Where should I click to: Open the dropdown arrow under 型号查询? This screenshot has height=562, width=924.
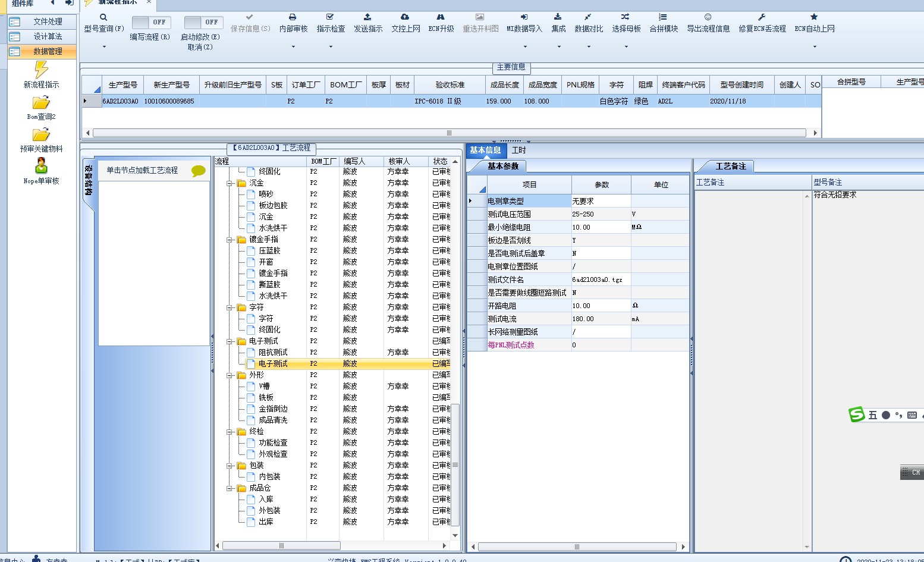click(104, 46)
